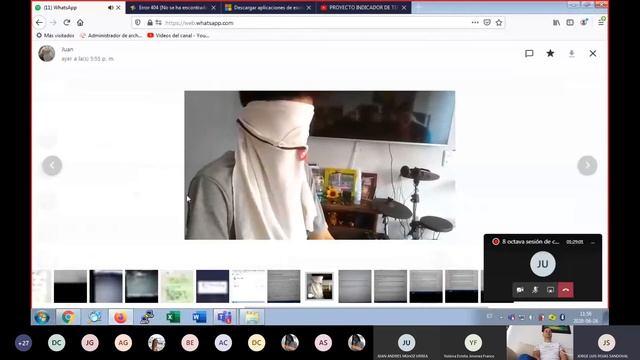This screenshot has height=360, width=640.
Task: Select participant BE in Teams strip
Action: pyautogui.click(x=190, y=343)
